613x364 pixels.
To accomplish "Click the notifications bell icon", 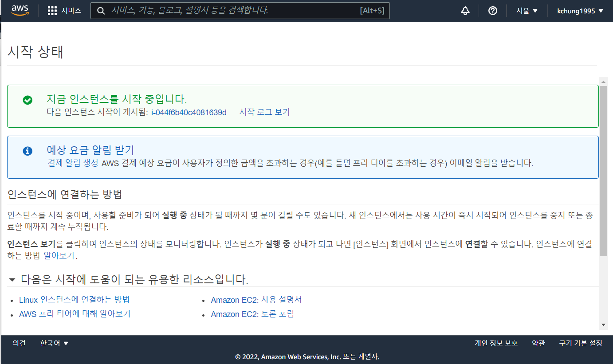I will pos(465,11).
